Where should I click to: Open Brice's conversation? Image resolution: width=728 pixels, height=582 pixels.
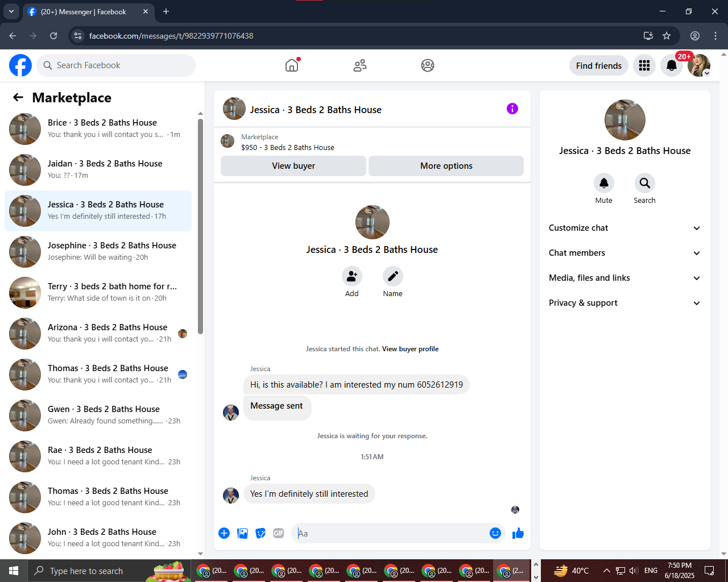pos(98,129)
